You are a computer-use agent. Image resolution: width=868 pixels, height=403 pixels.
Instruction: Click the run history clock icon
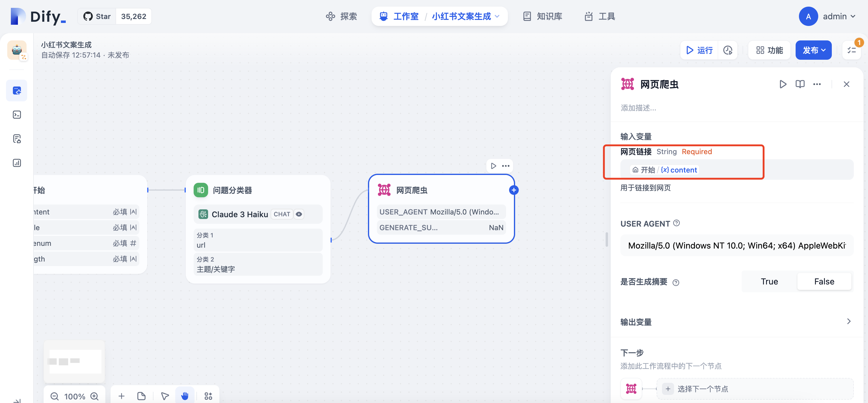click(727, 50)
